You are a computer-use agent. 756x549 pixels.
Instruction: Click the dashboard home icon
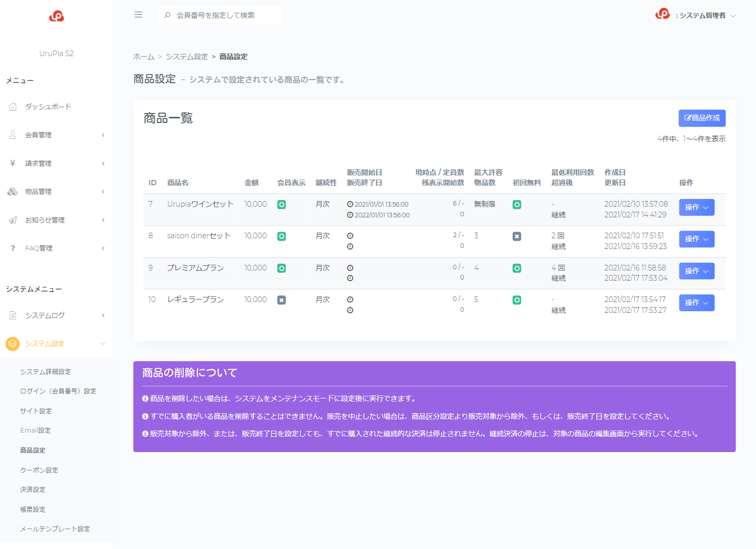click(x=13, y=107)
